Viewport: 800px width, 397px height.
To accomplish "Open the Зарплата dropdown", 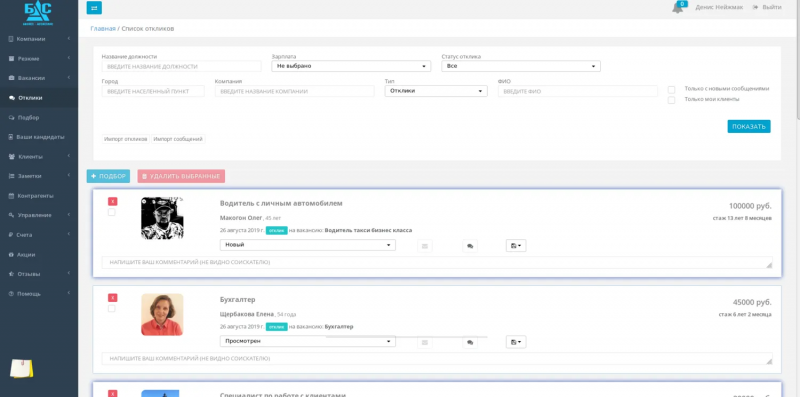I will pyautogui.click(x=351, y=66).
